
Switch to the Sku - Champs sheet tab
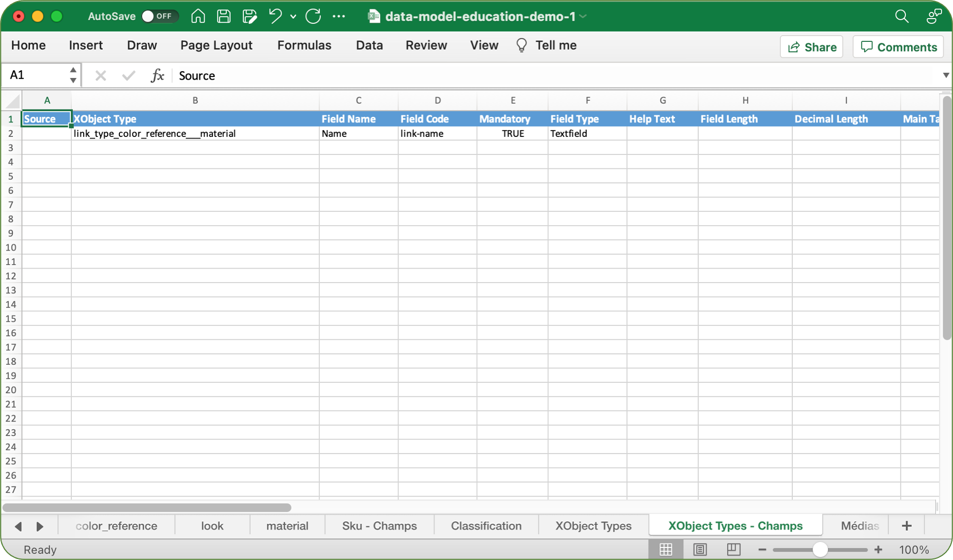(x=379, y=526)
